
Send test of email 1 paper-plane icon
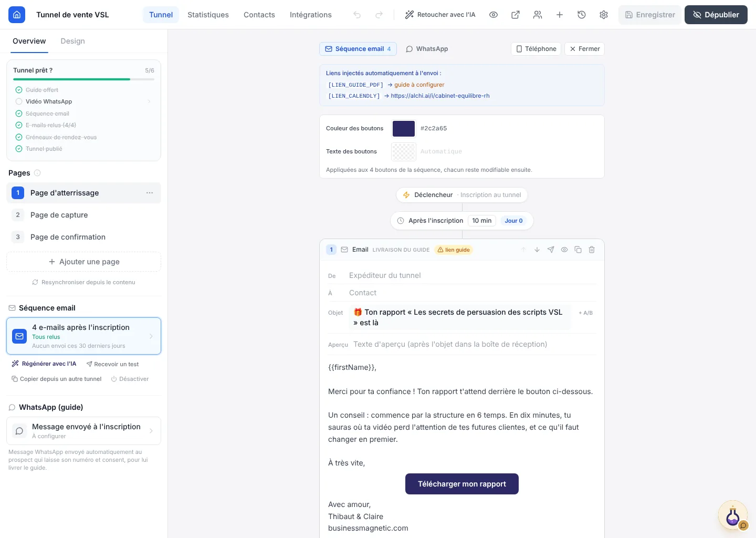click(551, 250)
